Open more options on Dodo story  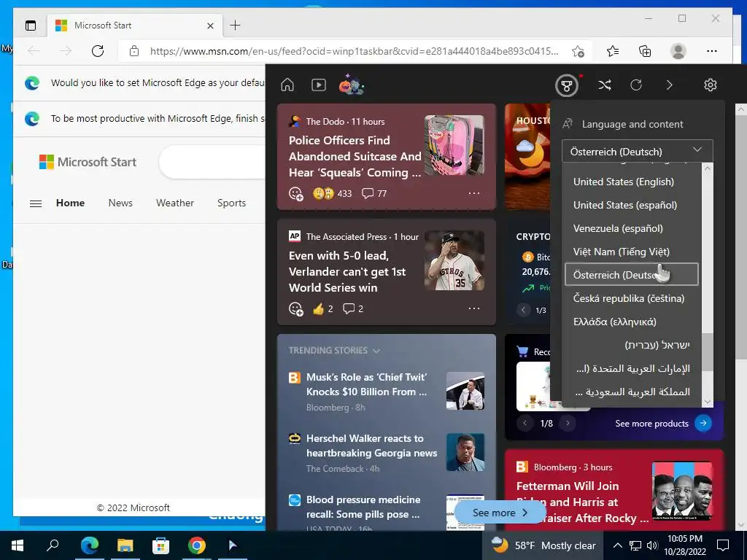474,193
